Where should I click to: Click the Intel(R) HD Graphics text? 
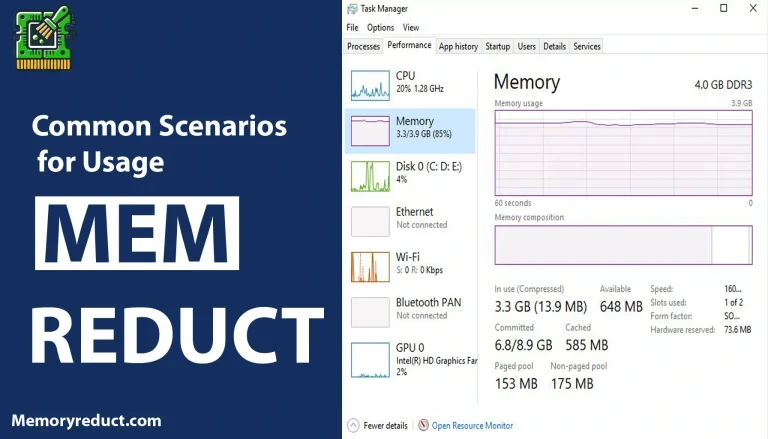[x=436, y=361]
